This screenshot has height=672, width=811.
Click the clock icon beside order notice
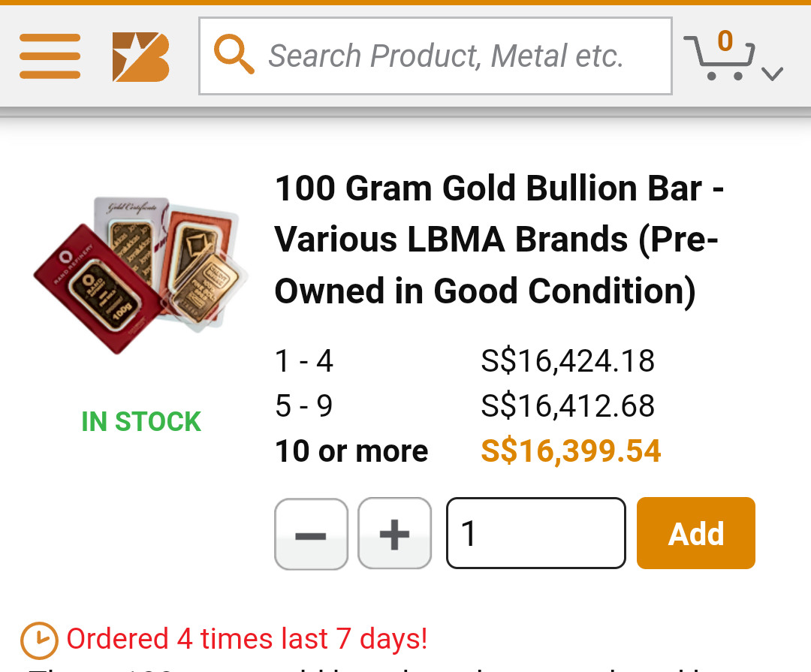(38, 640)
